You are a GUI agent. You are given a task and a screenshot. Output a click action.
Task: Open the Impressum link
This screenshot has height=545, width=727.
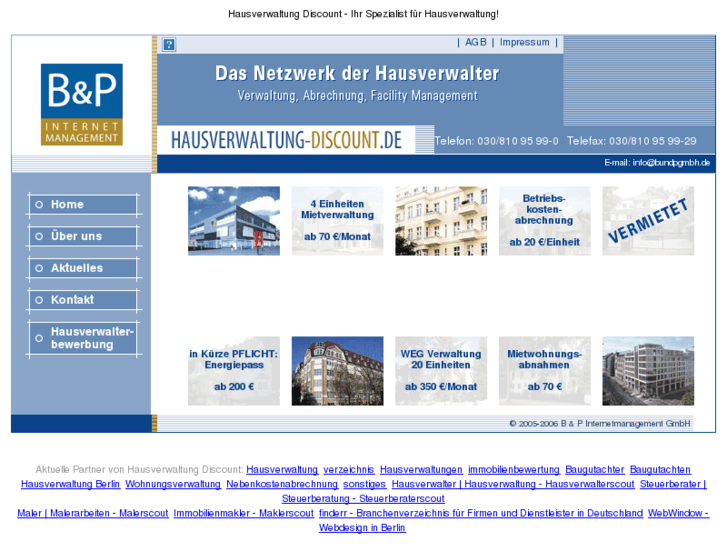click(x=524, y=42)
